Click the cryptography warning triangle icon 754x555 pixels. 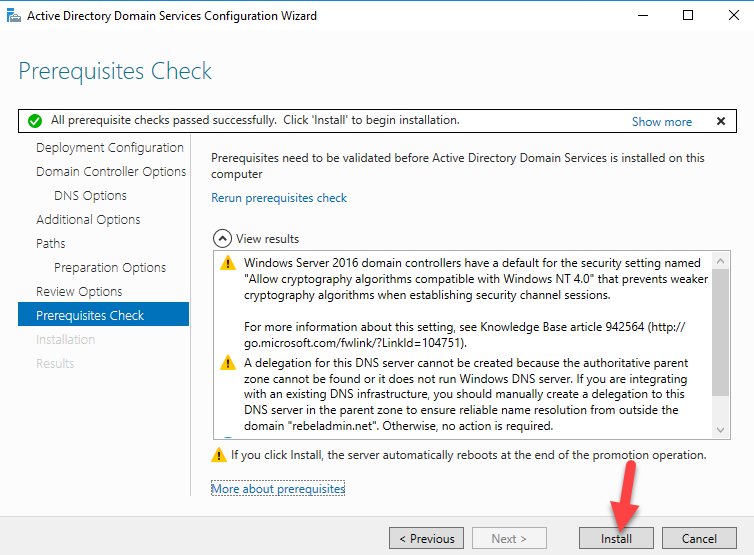227,263
